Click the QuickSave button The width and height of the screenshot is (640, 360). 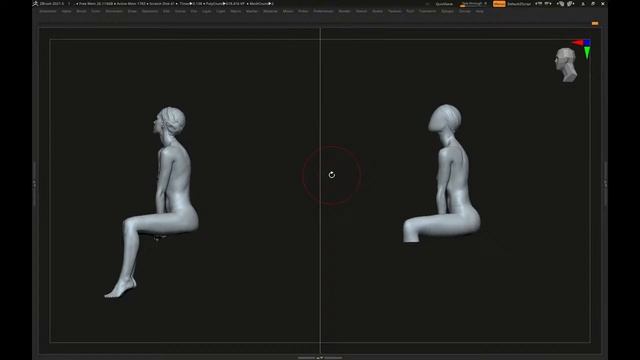pos(444,4)
